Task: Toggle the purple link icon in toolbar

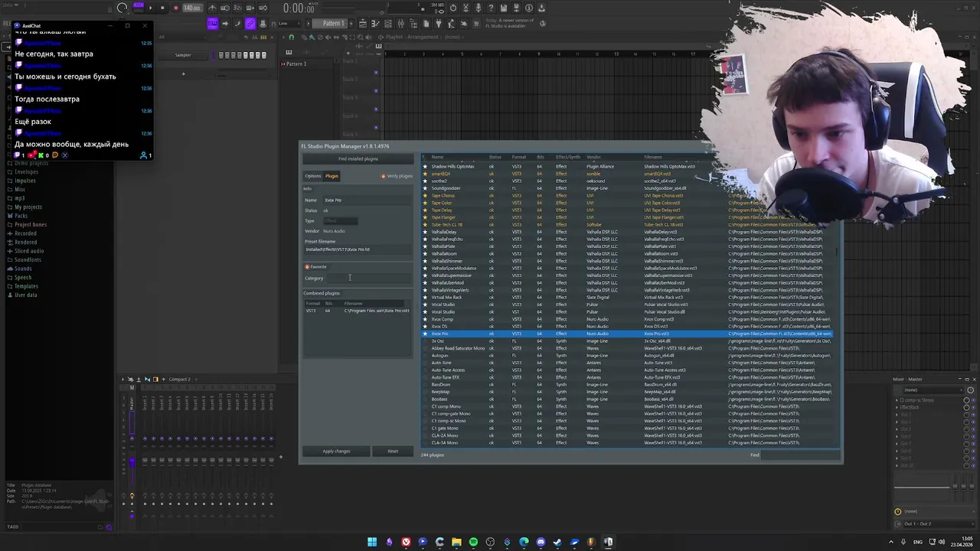Action: 250,24
